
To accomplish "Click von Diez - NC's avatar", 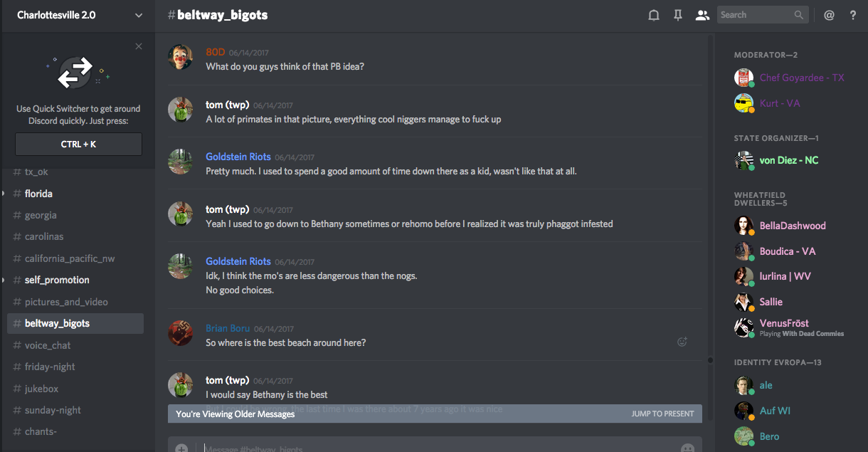I will pyautogui.click(x=743, y=160).
